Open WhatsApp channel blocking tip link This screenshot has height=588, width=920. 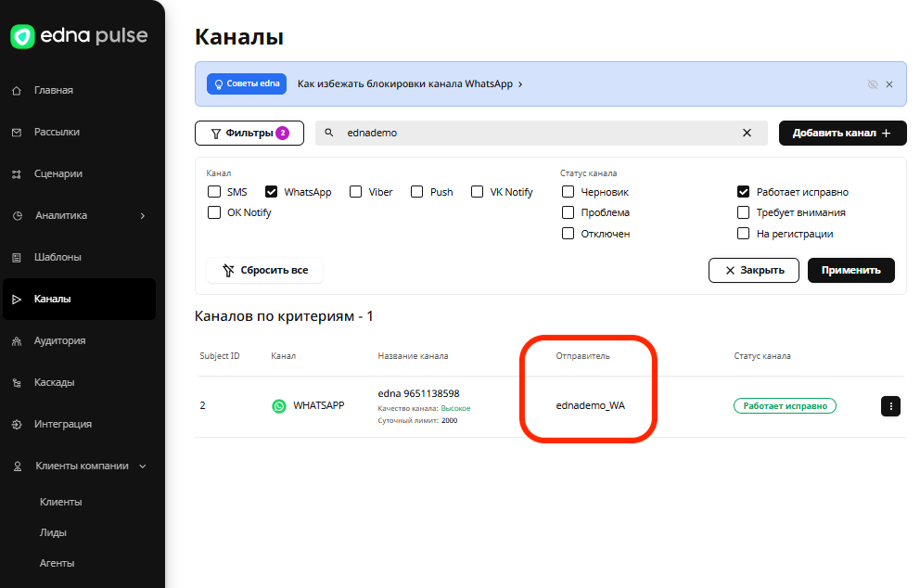pyautogui.click(x=410, y=83)
